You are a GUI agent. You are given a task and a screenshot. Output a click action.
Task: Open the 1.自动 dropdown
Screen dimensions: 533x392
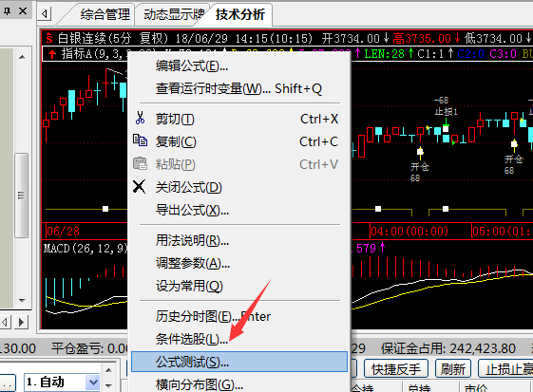(93, 383)
